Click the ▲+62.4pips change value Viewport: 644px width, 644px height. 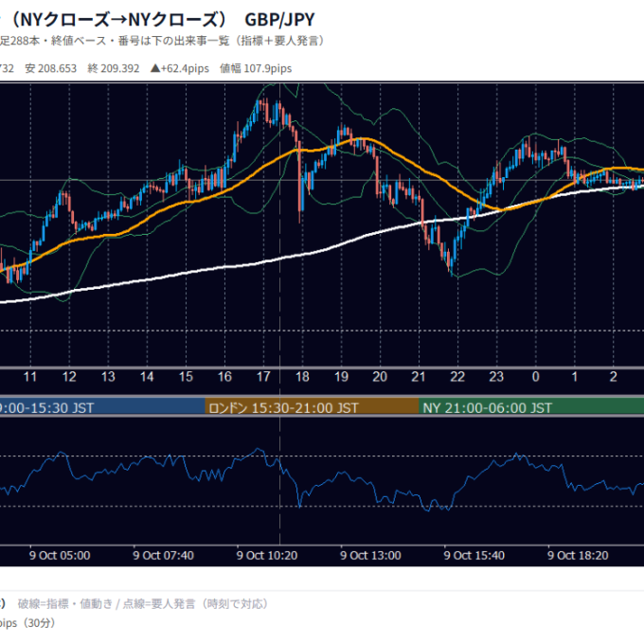coord(180,68)
